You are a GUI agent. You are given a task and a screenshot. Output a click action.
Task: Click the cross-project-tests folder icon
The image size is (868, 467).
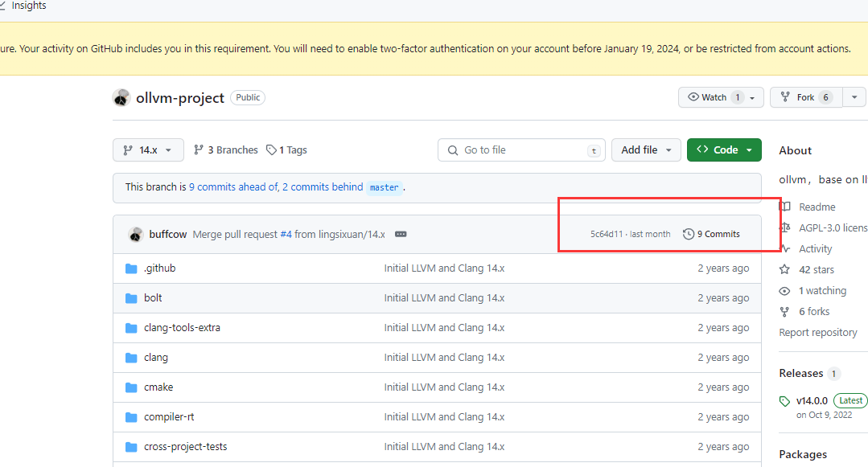click(131, 448)
